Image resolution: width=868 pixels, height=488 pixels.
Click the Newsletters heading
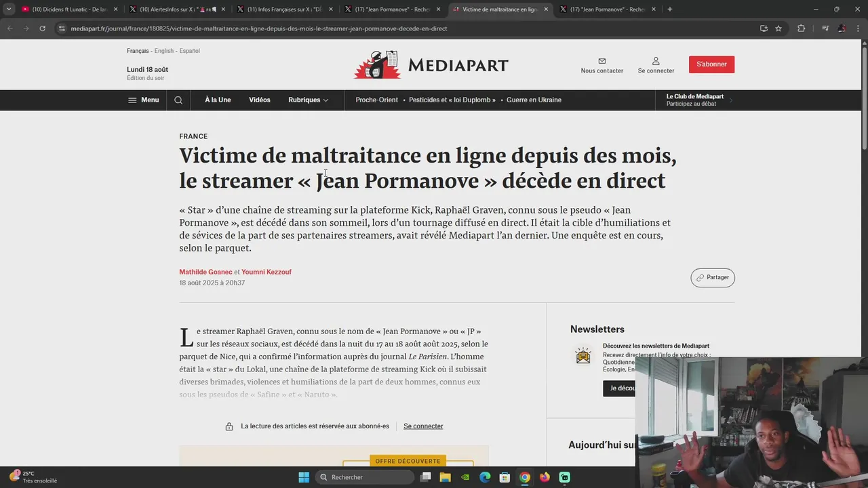[x=597, y=329]
